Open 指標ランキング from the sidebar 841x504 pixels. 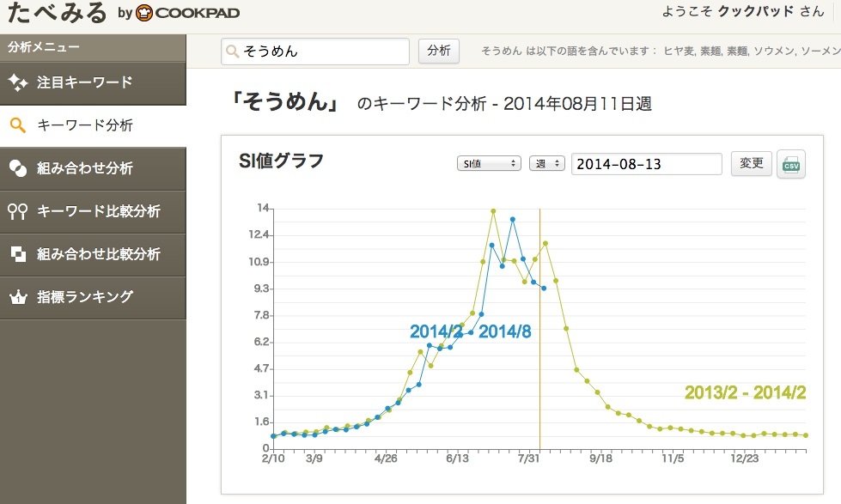pos(93,297)
